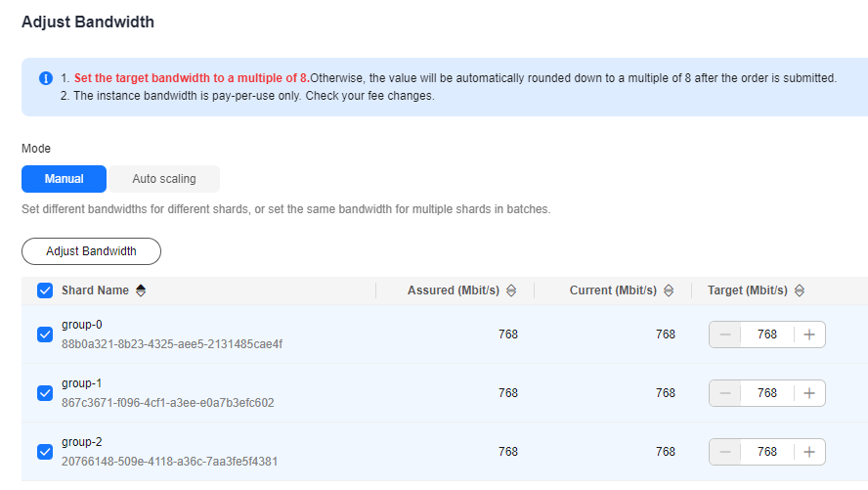Uncheck the group-1 shard checkbox

(x=45, y=393)
